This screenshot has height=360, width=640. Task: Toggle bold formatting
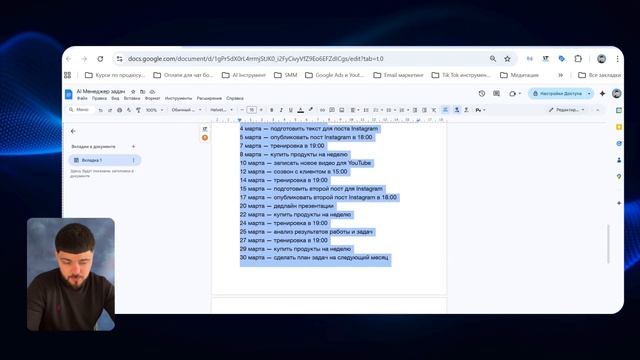[x=271, y=110]
